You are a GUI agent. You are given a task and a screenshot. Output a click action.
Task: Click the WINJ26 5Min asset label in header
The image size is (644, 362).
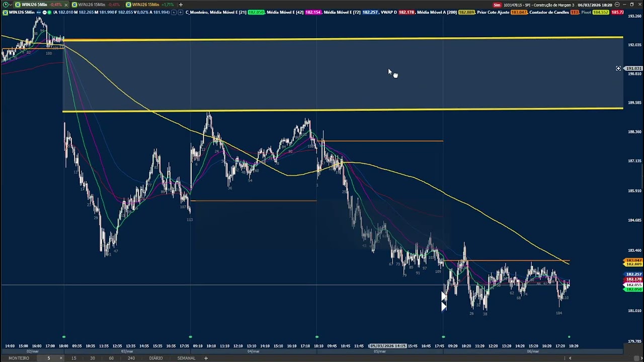(x=22, y=12)
